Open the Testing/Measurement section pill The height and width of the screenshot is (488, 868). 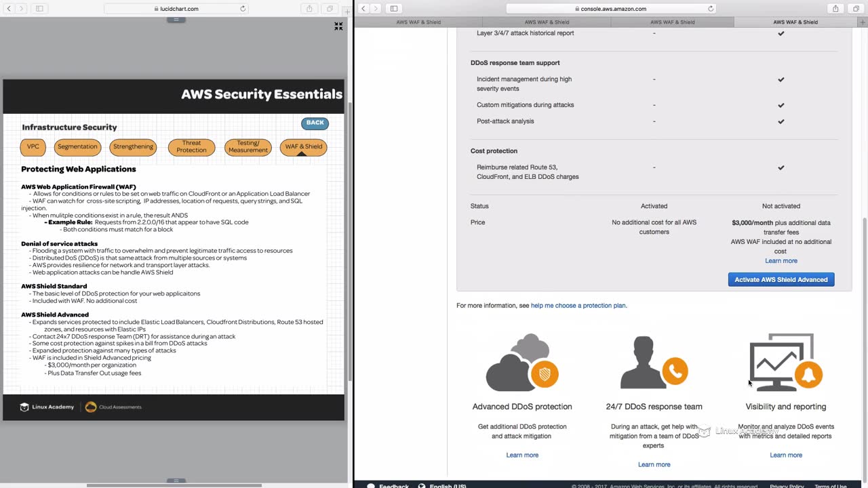(x=248, y=146)
